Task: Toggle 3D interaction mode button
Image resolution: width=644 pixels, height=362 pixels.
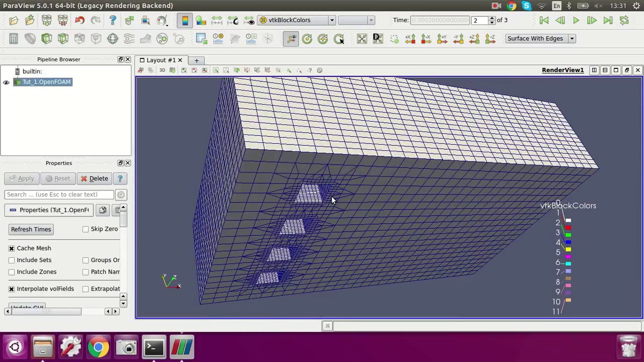Action: click(x=162, y=70)
